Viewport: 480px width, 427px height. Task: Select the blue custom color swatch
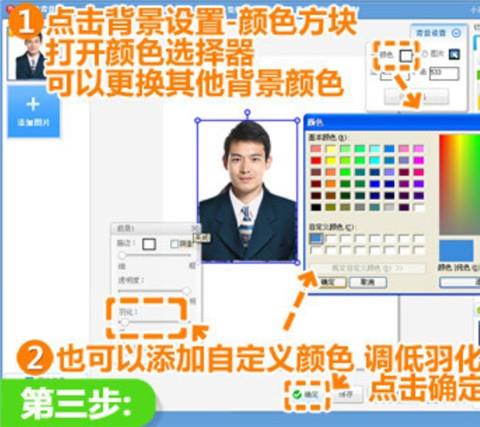point(316,238)
